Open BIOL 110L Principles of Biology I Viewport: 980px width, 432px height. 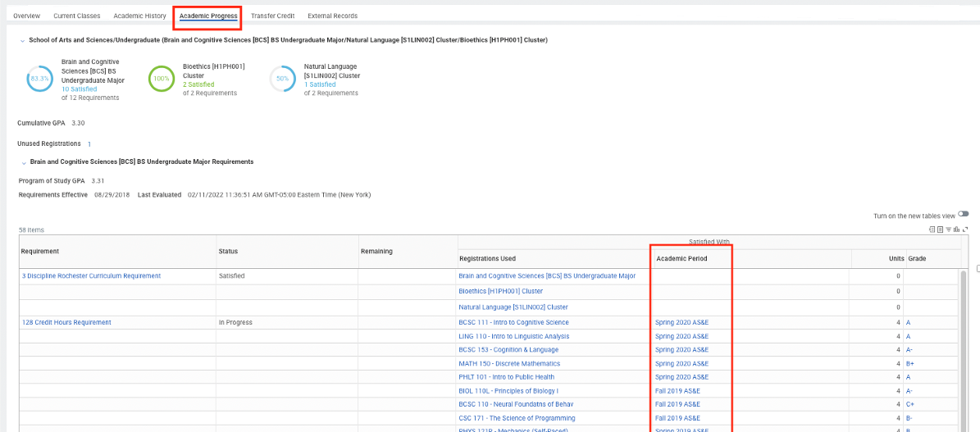(507, 391)
